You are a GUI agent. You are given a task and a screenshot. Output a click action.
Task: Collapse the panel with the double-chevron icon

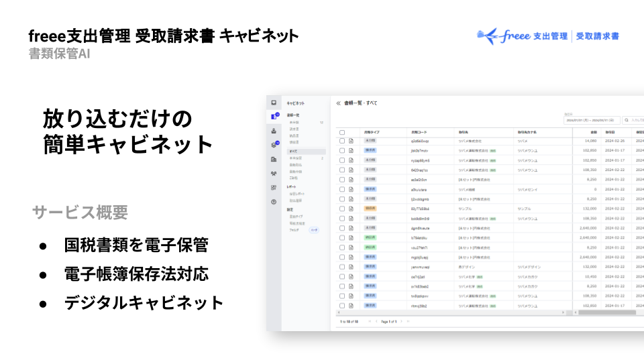click(x=338, y=103)
